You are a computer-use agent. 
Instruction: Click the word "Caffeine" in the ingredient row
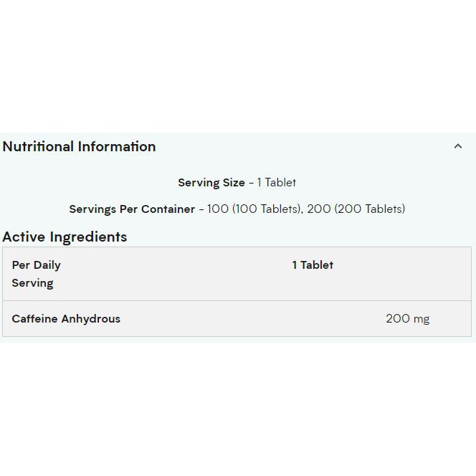pos(34,319)
